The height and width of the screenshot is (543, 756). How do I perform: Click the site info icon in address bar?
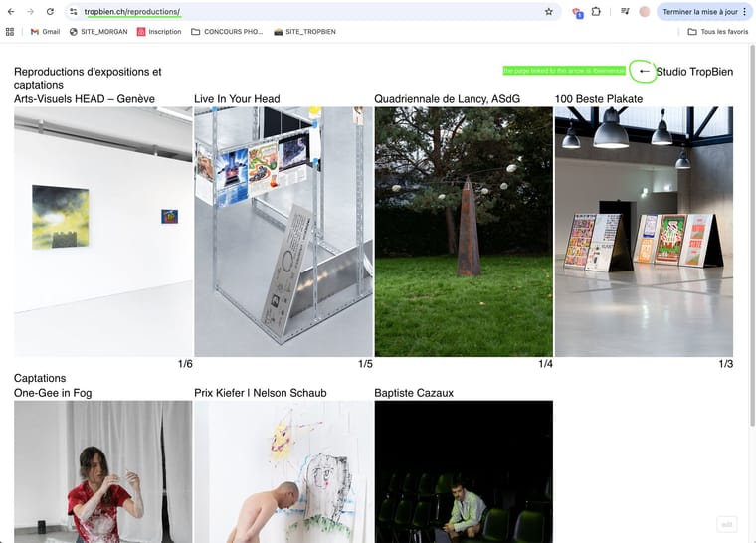[73, 12]
